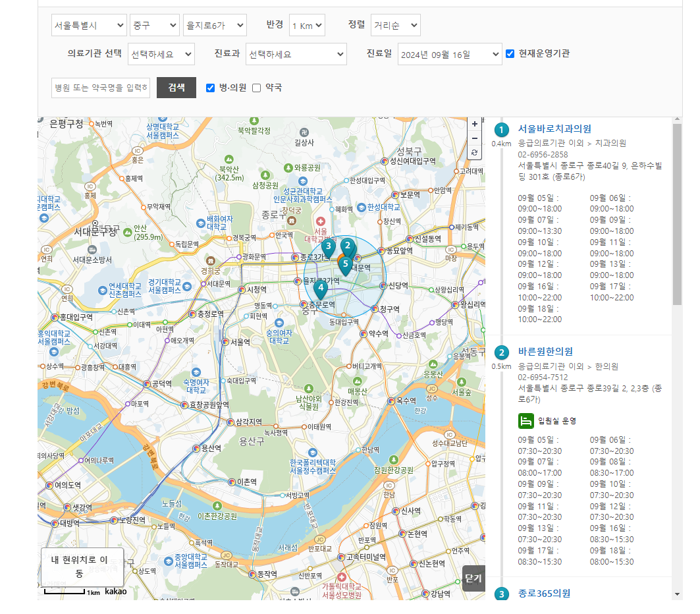Reset map view with refresh icon
700x614 pixels.
pos(475,152)
